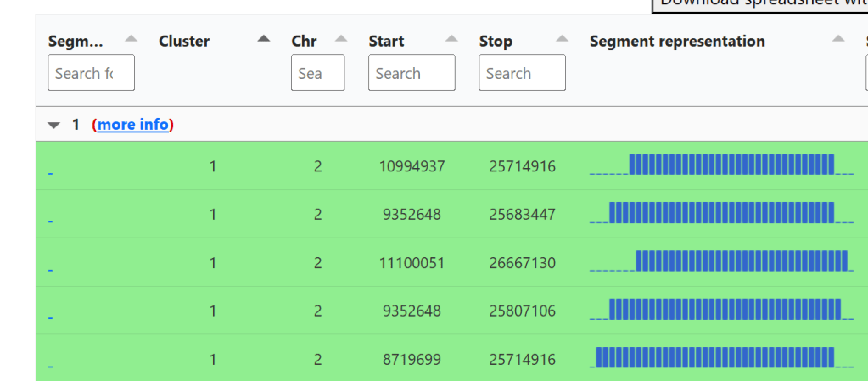Image resolution: width=868 pixels, height=381 pixels.
Task: Sort by the Segment column arrow
Action: [131, 38]
